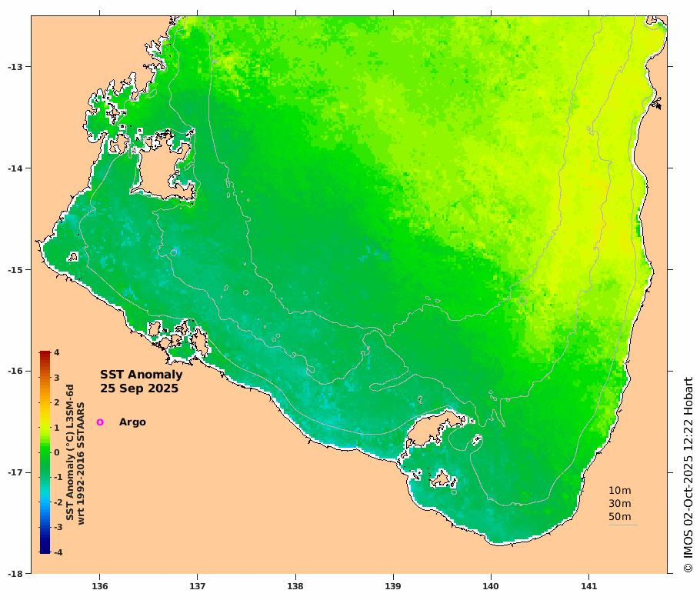Image resolution: width=700 pixels, height=600 pixels.
Task: Click the latitude axis label '-18'
Action: pyautogui.click(x=14, y=574)
